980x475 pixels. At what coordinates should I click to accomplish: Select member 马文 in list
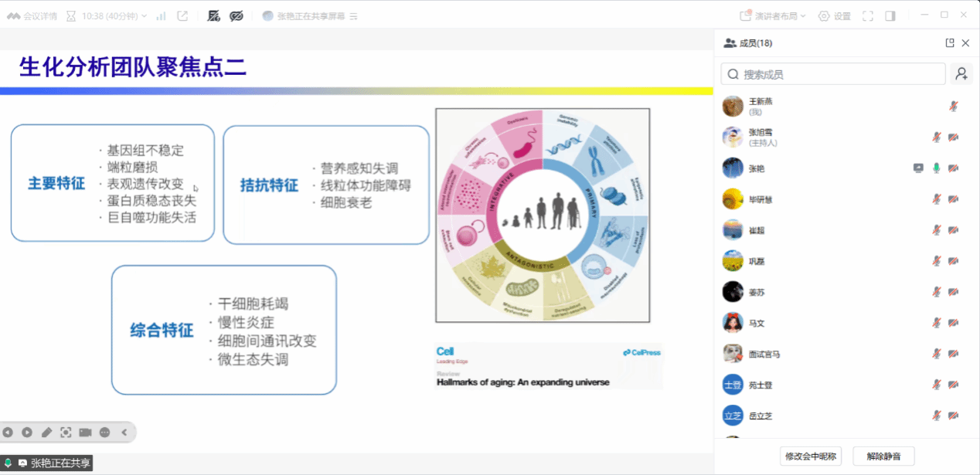click(x=846, y=323)
